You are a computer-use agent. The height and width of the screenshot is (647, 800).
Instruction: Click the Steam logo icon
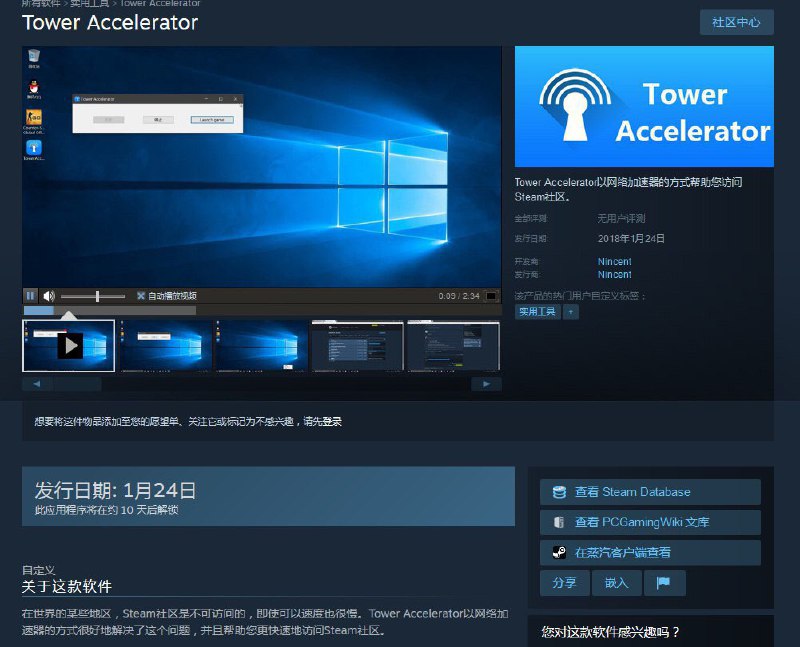pos(559,553)
